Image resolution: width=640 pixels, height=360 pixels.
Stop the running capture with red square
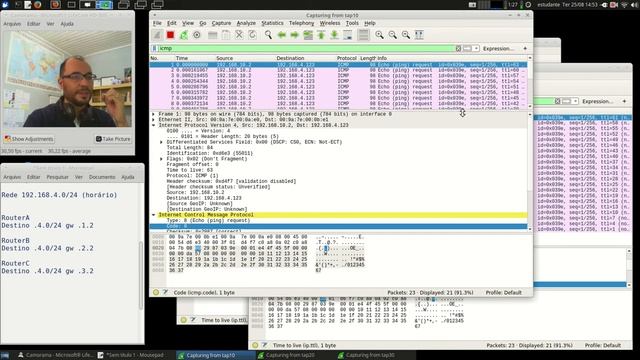coord(170,35)
